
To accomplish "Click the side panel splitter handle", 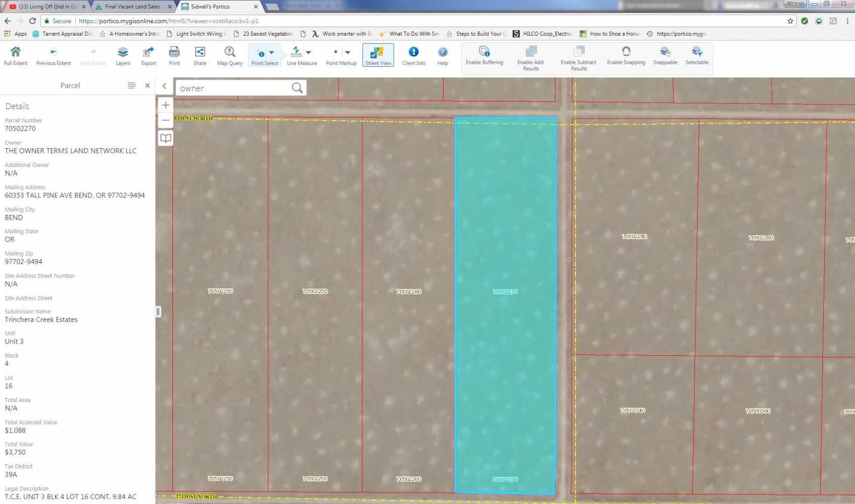I will [158, 312].
